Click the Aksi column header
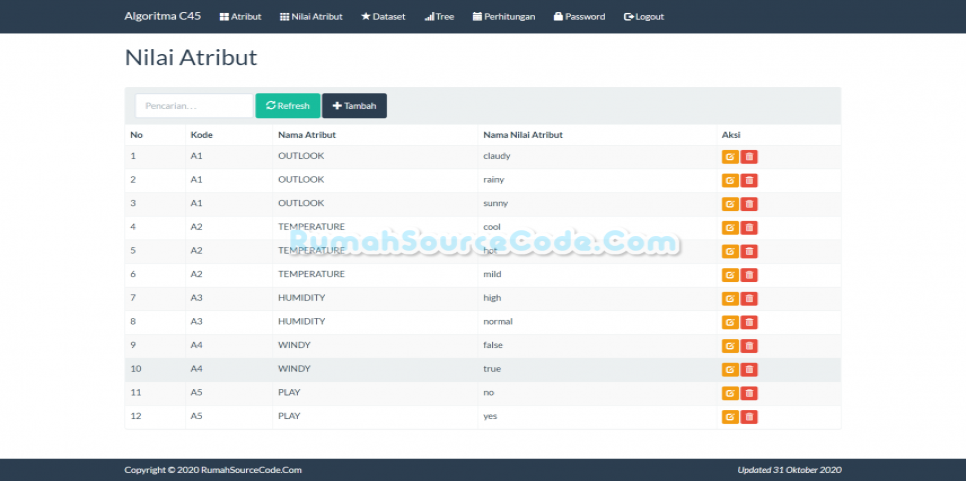The height and width of the screenshot is (481, 966). click(731, 135)
